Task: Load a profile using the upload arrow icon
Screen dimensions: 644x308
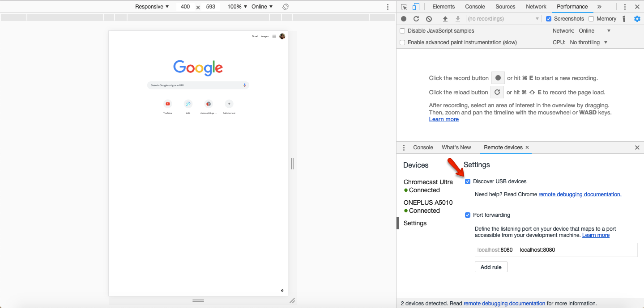Action: pos(445,18)
